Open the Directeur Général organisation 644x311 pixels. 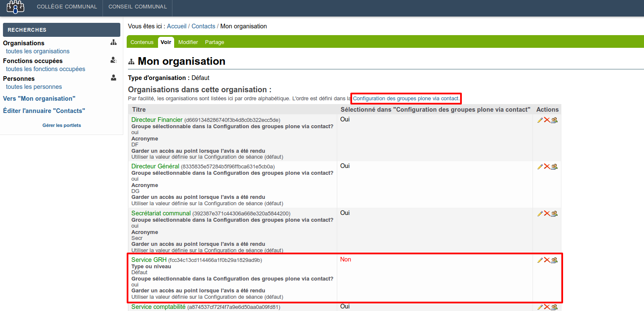pyautogui.click(x=155, y=166)
